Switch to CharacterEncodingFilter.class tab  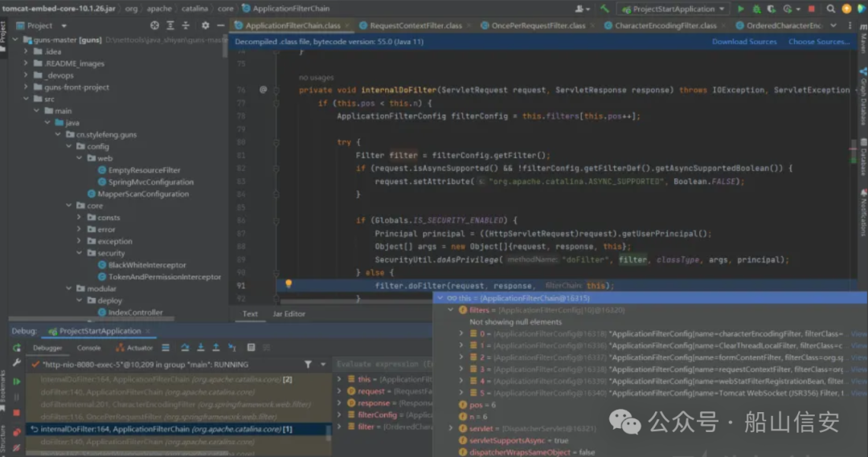pos(665,26)
